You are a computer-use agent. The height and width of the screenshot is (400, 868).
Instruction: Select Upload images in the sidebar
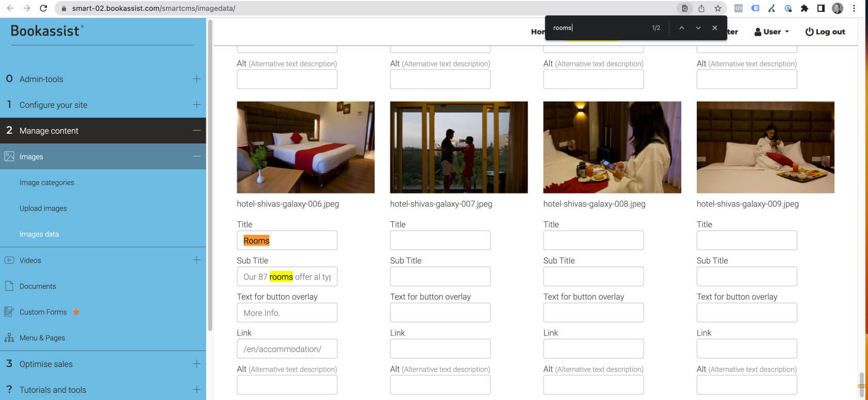point(43,209)
